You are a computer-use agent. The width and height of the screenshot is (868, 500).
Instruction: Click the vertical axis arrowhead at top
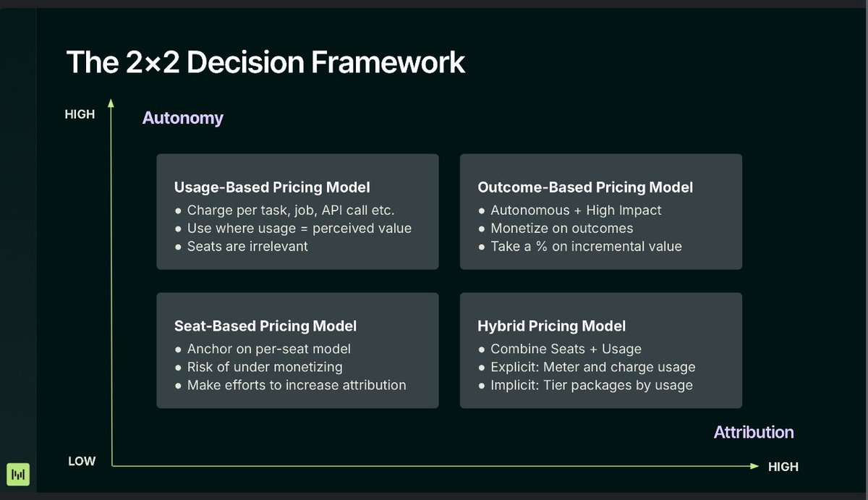(x=111, y=103)
